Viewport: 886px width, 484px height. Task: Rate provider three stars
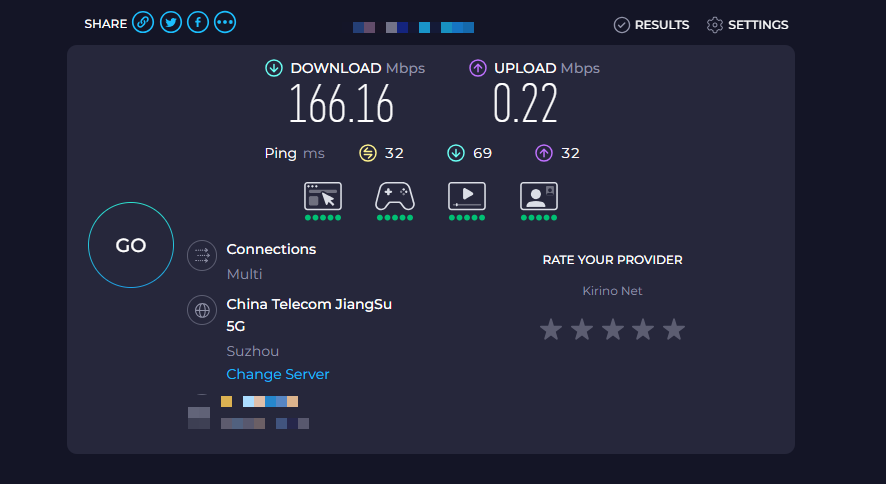(613, 329)
